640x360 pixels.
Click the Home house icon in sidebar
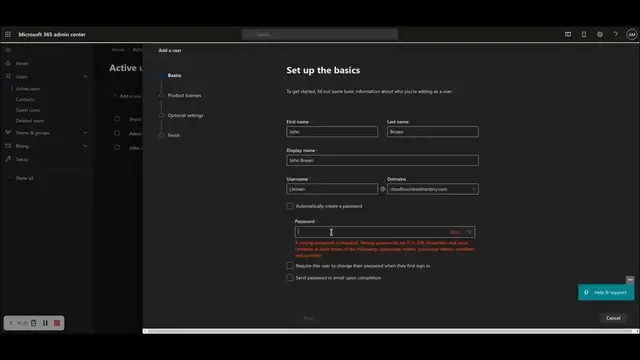(8, 63)
